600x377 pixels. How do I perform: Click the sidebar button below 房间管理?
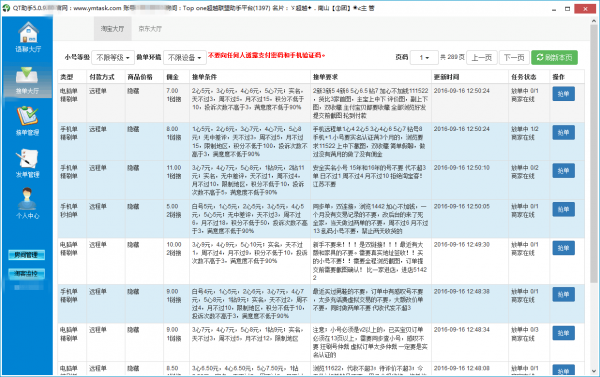pyautogui.click(x=26, y=274)
